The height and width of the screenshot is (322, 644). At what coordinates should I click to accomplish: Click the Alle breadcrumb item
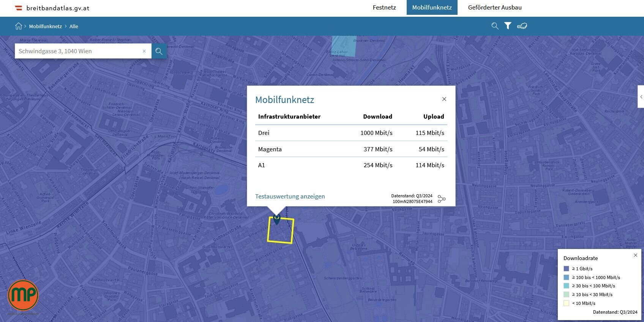coord(74,26)
